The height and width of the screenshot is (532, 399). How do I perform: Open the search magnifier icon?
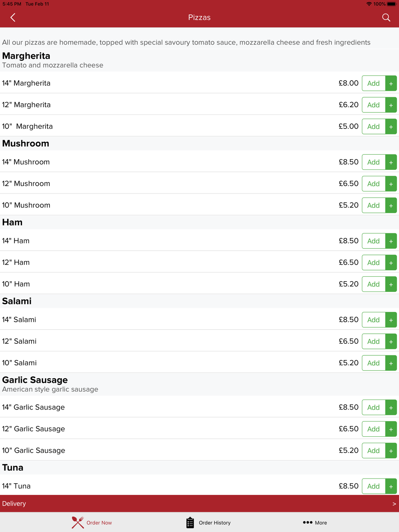point(386,18)
